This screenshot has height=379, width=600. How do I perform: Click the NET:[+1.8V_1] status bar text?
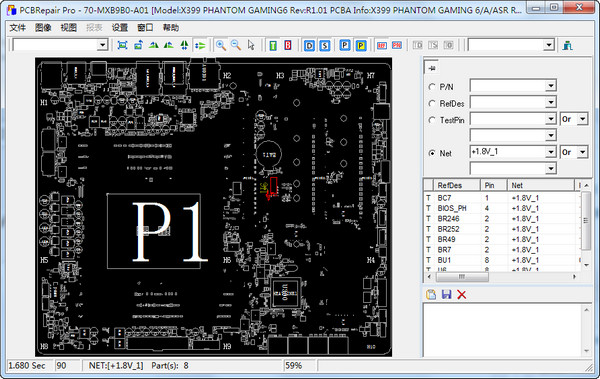click(116, 366)
